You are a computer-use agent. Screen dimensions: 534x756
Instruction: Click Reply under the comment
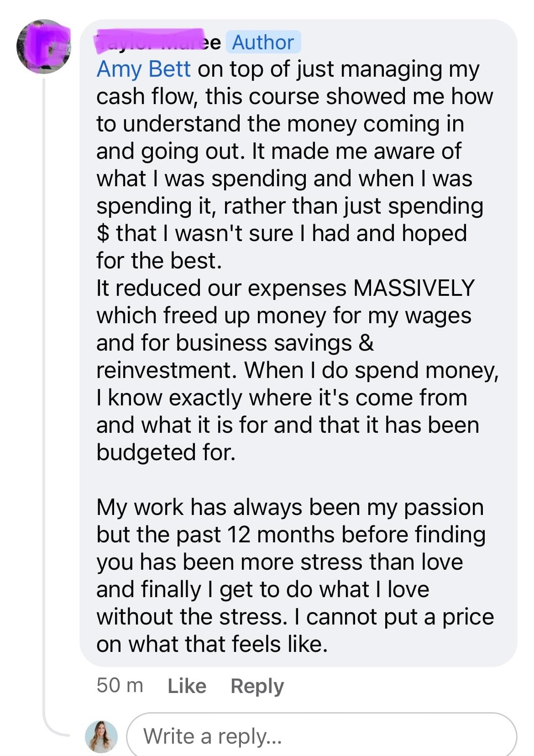(257, 686)
